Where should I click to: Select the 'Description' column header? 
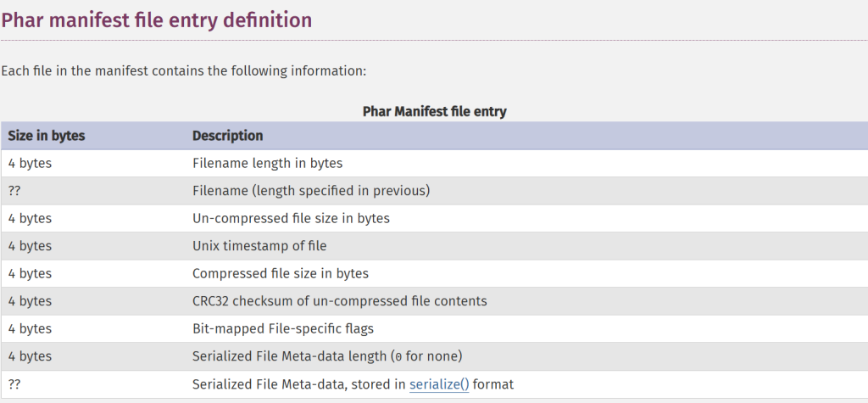tap(227, 136)
